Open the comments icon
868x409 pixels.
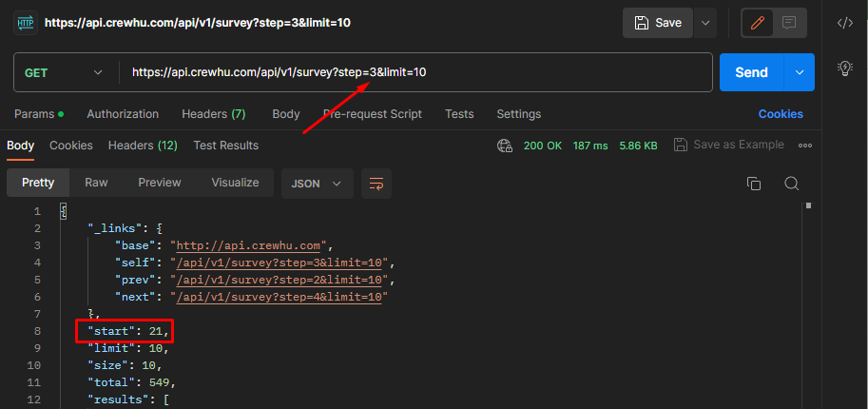pos(789,23)
